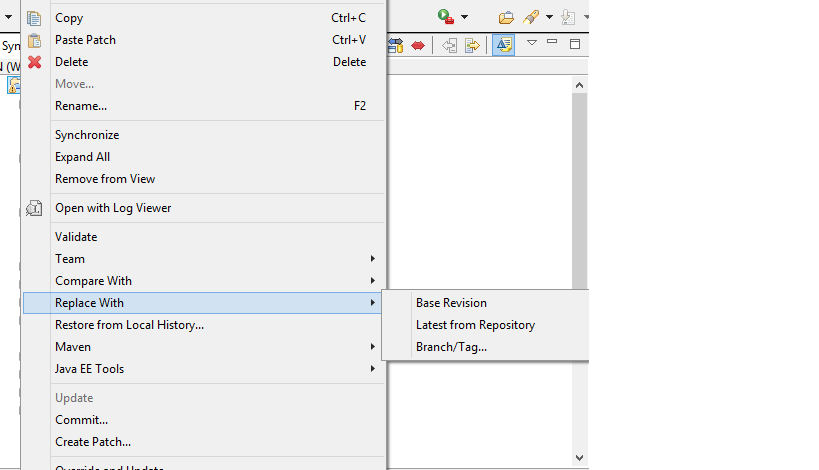The width and height of the screenshot is (819, 470).
Task: Click the vertical scrollbar down arrow
Action: pyautogui.click(x=579, y=457)
